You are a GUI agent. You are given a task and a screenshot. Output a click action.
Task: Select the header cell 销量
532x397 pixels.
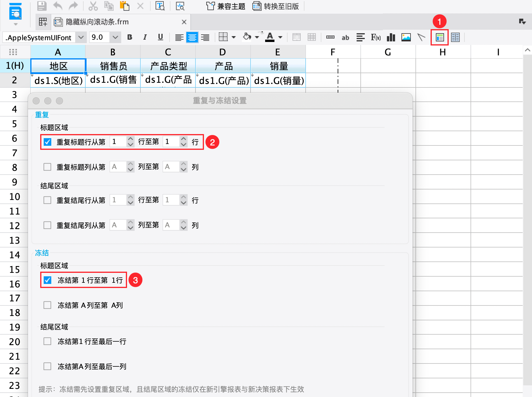click(278, 66)
